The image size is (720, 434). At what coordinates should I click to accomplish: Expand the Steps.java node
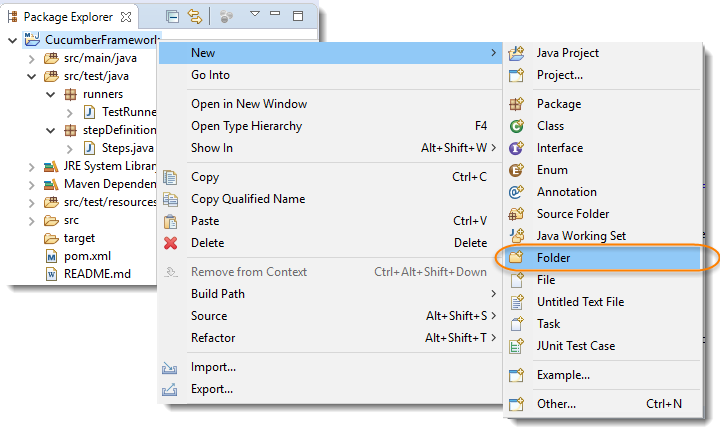(x=69, y=149)
